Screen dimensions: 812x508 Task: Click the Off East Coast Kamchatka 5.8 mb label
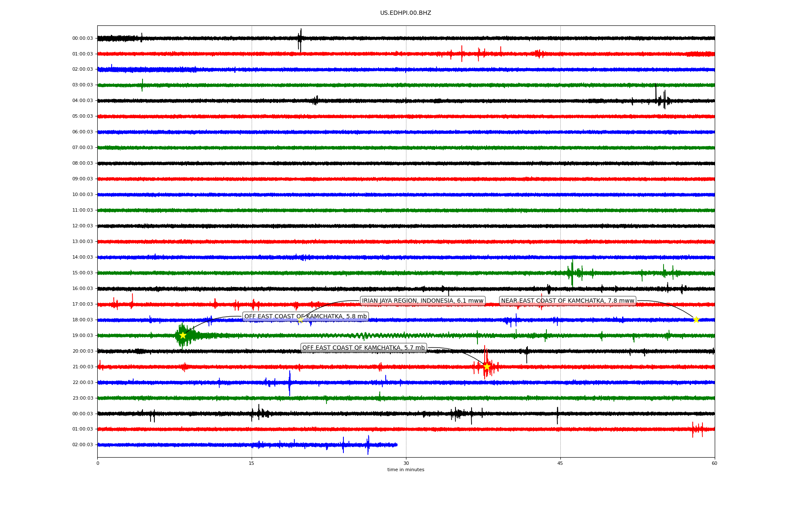(305, 317)
